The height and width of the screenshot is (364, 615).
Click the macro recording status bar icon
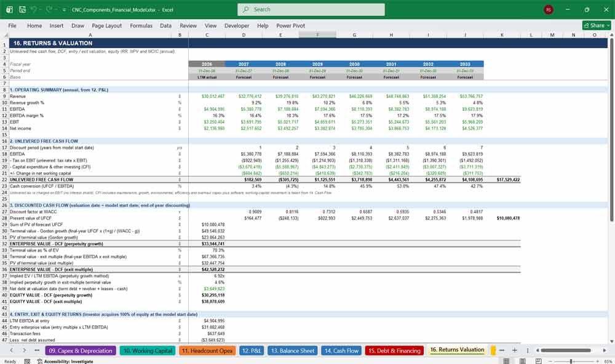point(27,362)
